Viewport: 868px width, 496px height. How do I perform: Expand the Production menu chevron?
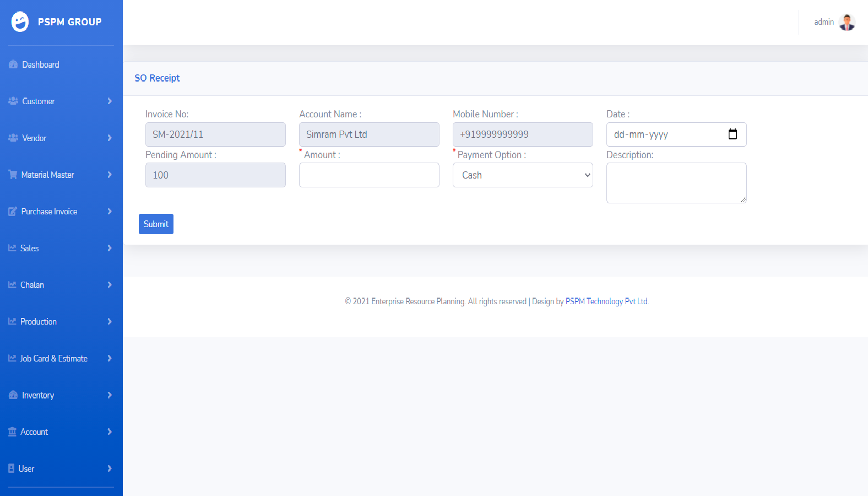(109, 322)
